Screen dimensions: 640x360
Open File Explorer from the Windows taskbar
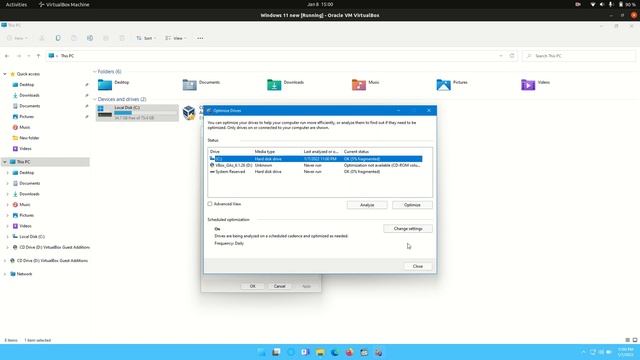pos(320,352)
